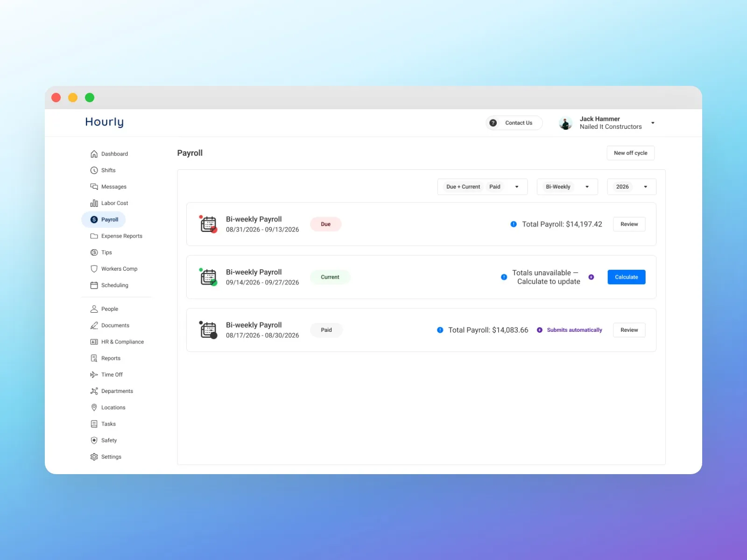Click the Workers Comp shield icon
The image size is (747, 560).
(94, 269)
